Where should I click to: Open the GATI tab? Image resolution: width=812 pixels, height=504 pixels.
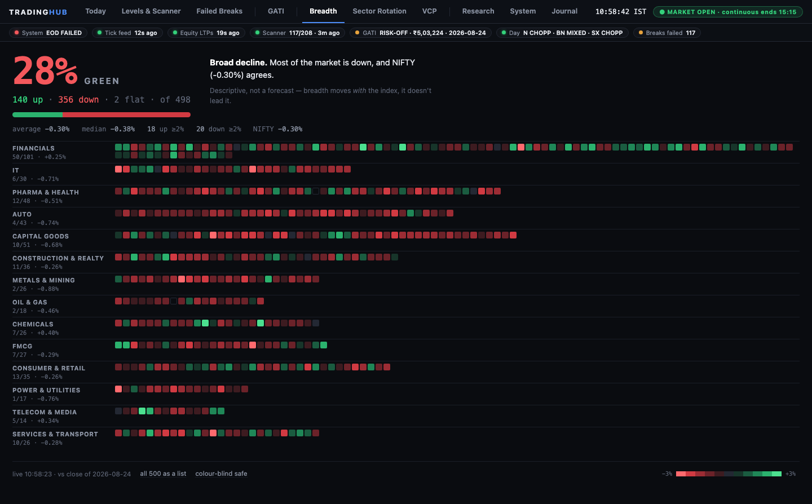pos(276,11)
